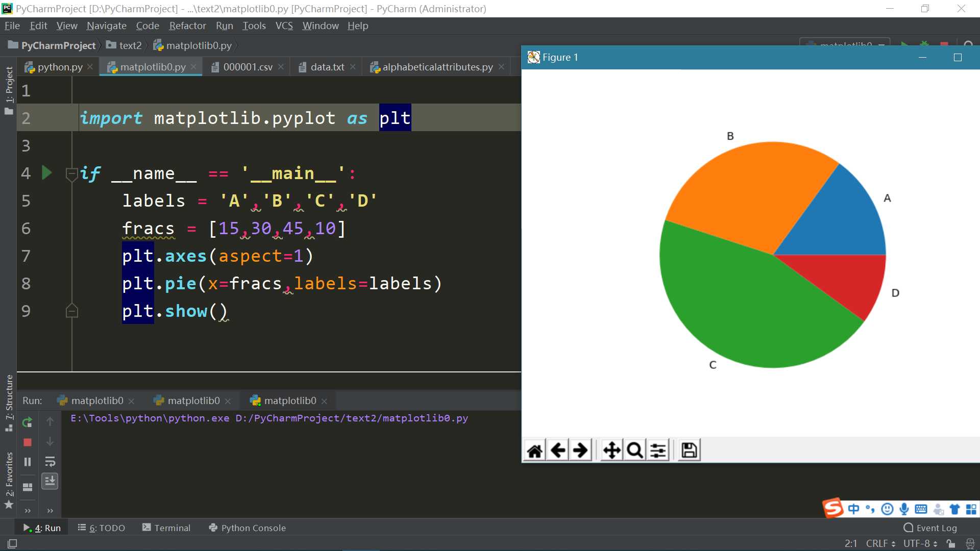Open Sogou skin shirt icon
980x551 pixels.
(x=954, y=509)
